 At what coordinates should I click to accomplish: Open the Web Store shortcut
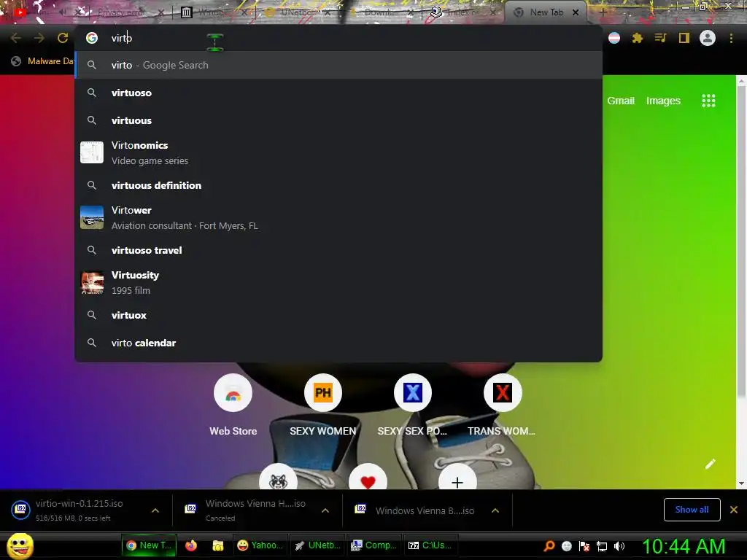click(x=233, y=393)
